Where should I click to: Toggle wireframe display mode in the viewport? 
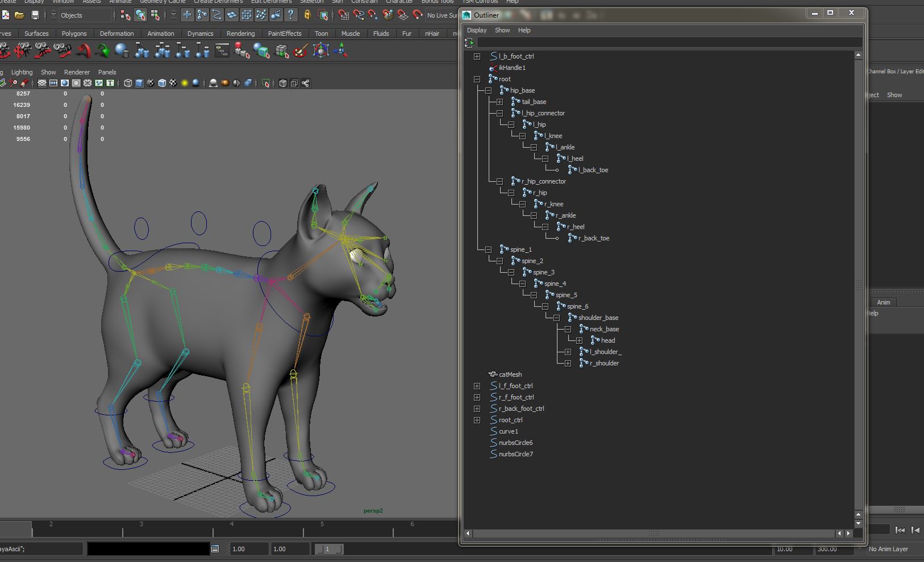tap(128, 83)
